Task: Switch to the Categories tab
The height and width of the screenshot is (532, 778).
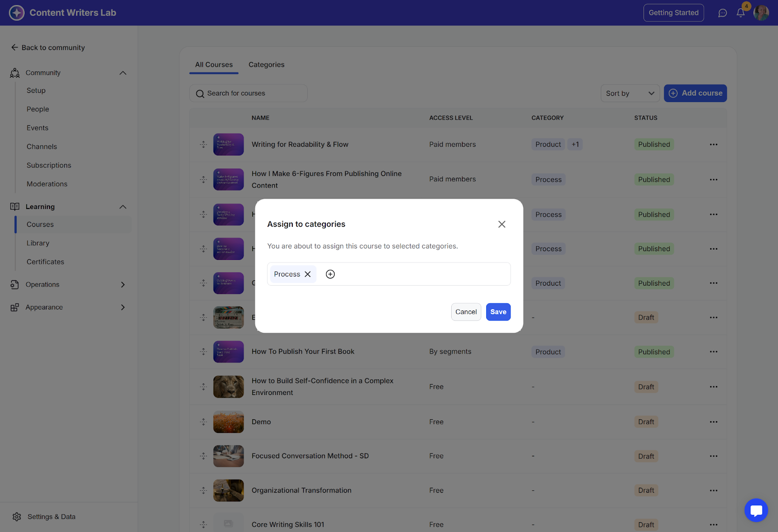Action: click(266, 65)
